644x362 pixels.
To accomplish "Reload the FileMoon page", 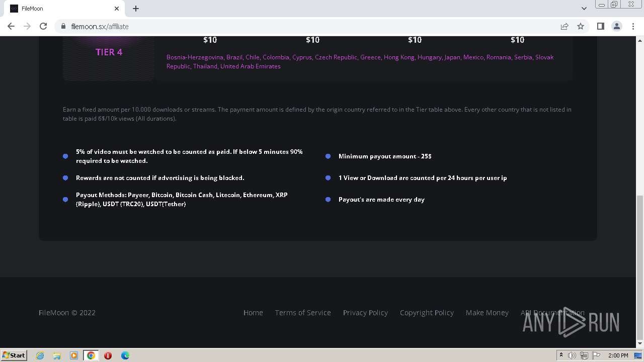I will click(43, 26).
